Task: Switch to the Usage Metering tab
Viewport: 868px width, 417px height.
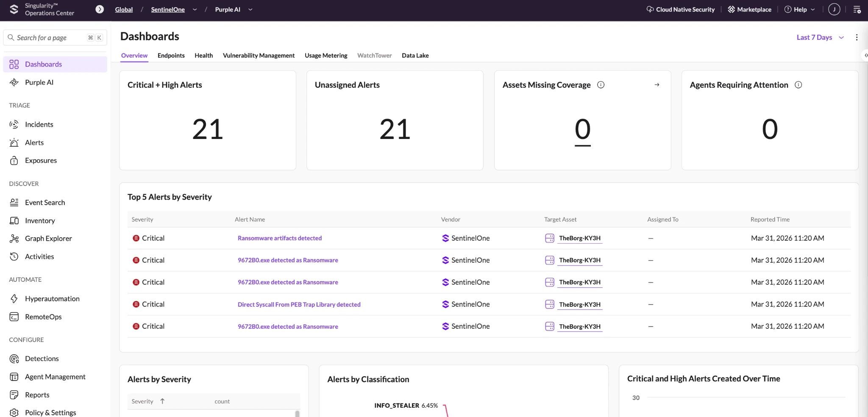Action: tap(326, 56)
